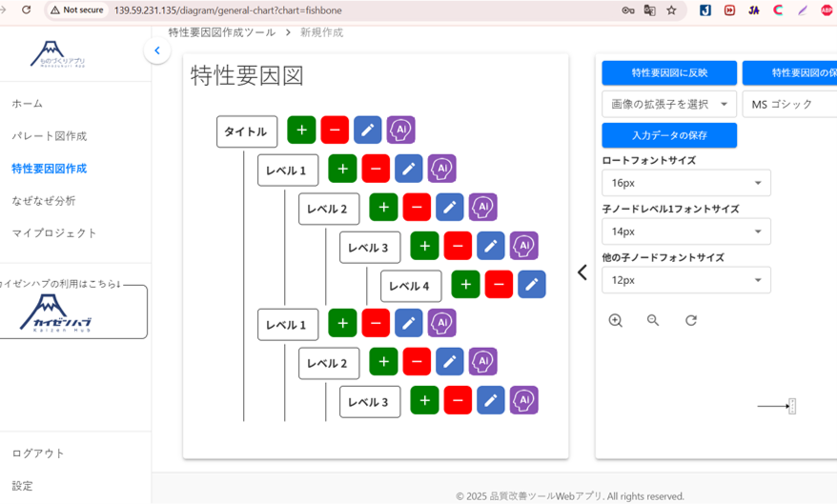Open the 画像の拡張子を選択 dropdown
Screen dimensions: 837x504
coord(669,104)
